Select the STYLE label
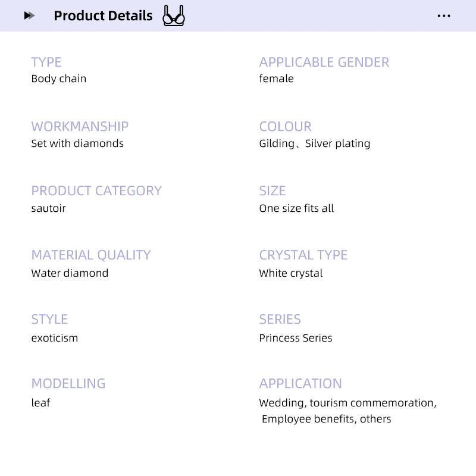476x476 pixels. [49, 319]
